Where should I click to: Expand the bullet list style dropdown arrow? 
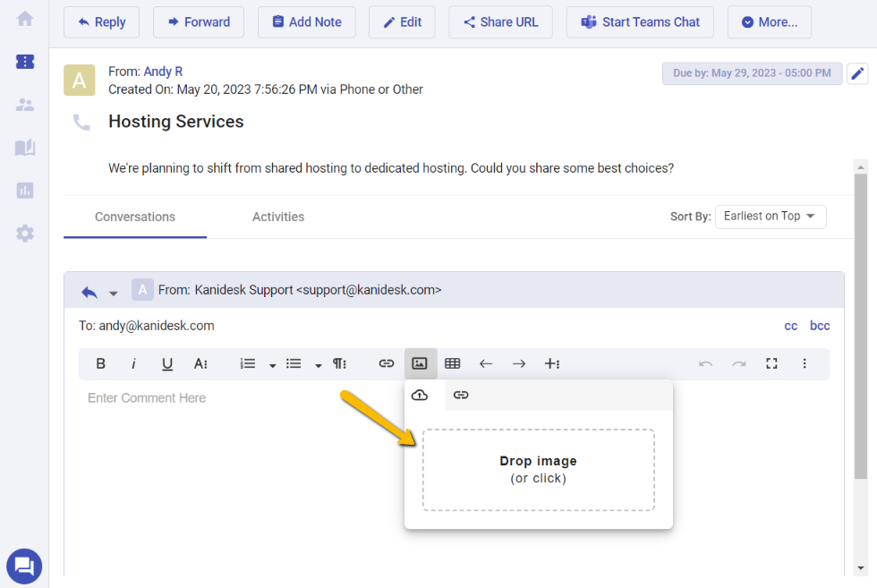click(x=319, y=365)
